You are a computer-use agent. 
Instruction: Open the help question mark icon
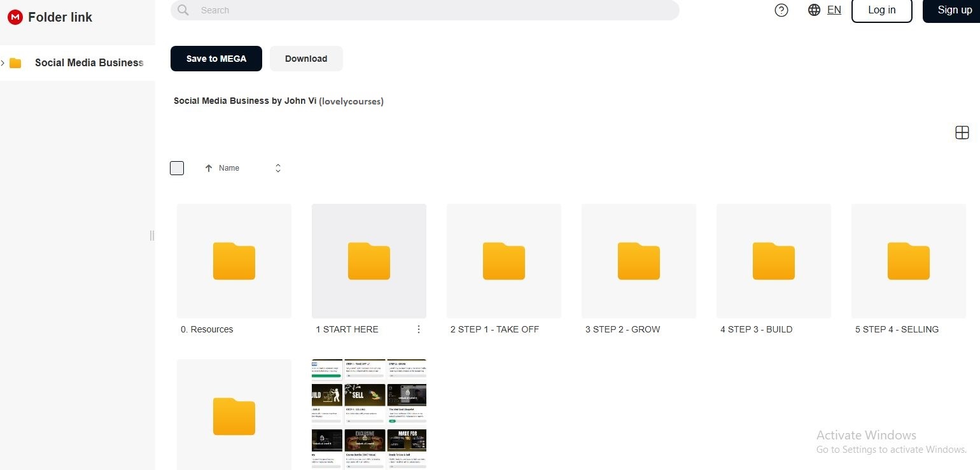pyautogui.click(x=781, y=10)
